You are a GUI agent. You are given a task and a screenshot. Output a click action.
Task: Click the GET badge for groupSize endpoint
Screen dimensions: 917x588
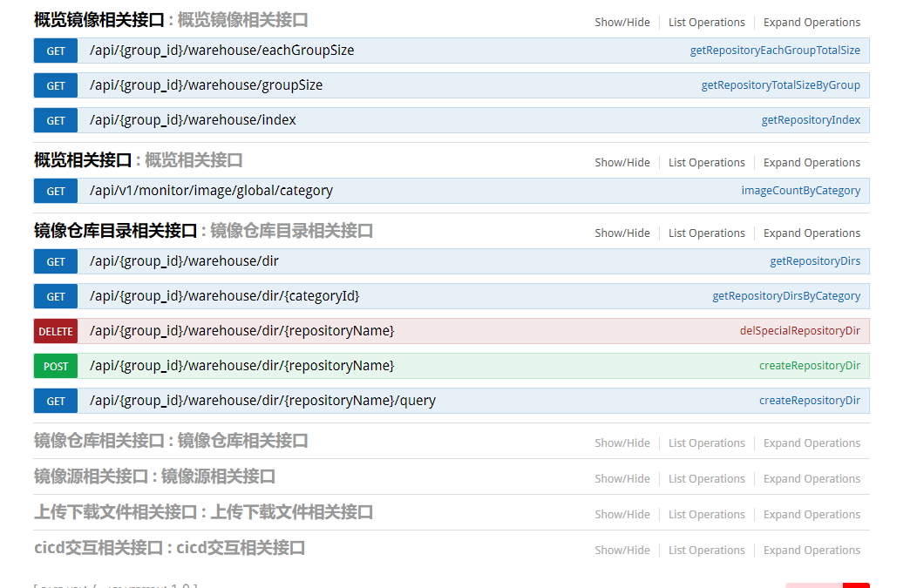(x=55, y=85)
